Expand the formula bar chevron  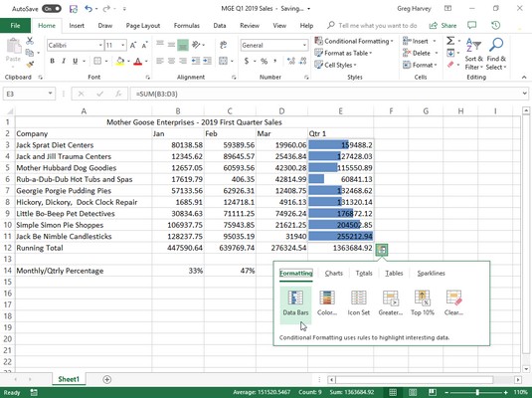click(524, 94)
